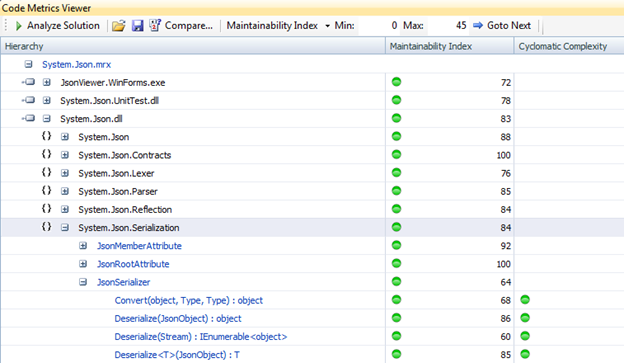This screenshot has height=363, width=624.
Task: Expand the JsonRootAttribute class
Action: (83, 264)
